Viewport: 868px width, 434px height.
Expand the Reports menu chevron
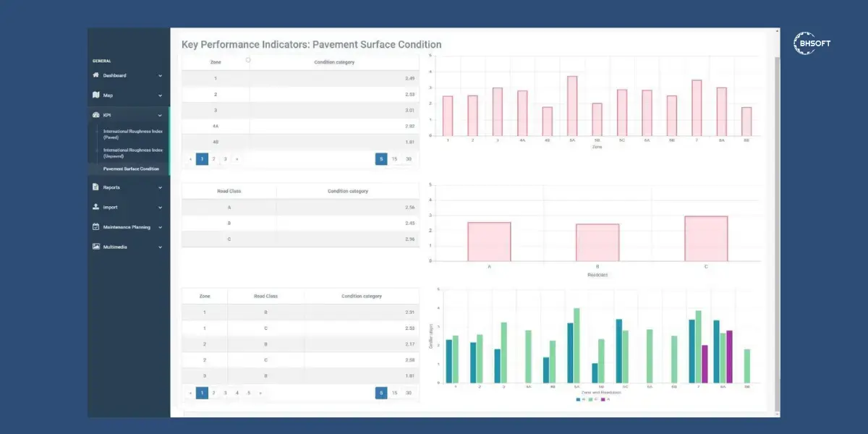[x=161, y=187]
